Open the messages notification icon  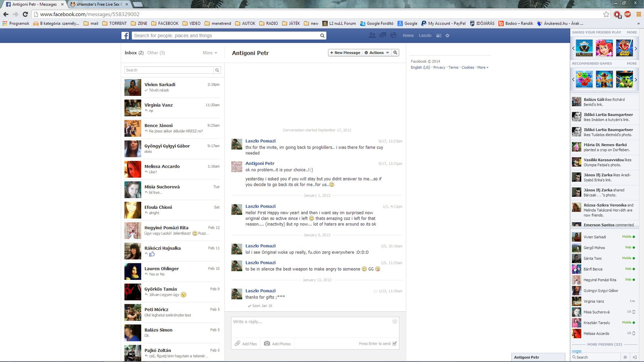pos(383,35)
